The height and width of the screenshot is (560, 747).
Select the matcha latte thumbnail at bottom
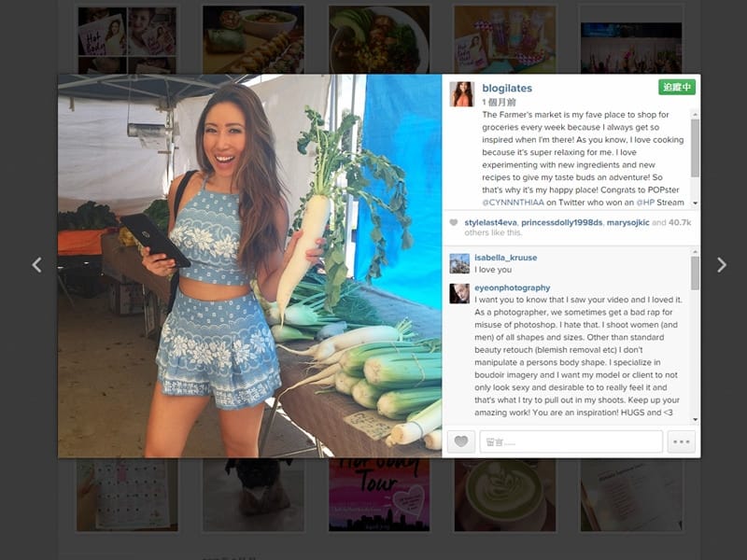coord(504,495)
